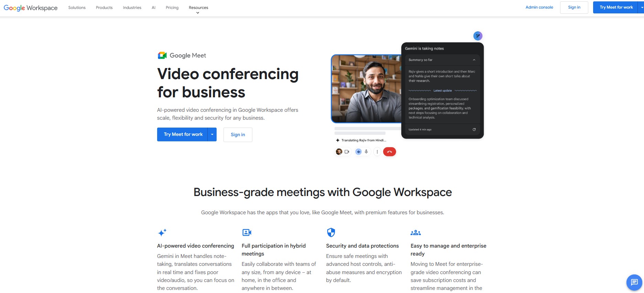Click the hero Sign in button
644x293 pixels.
point(238,135)
